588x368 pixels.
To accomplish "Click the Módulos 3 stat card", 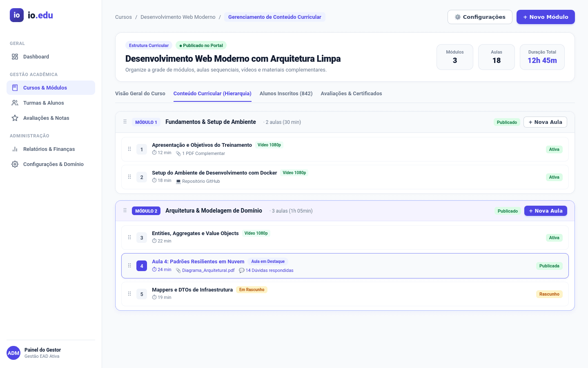I will 455,57.
